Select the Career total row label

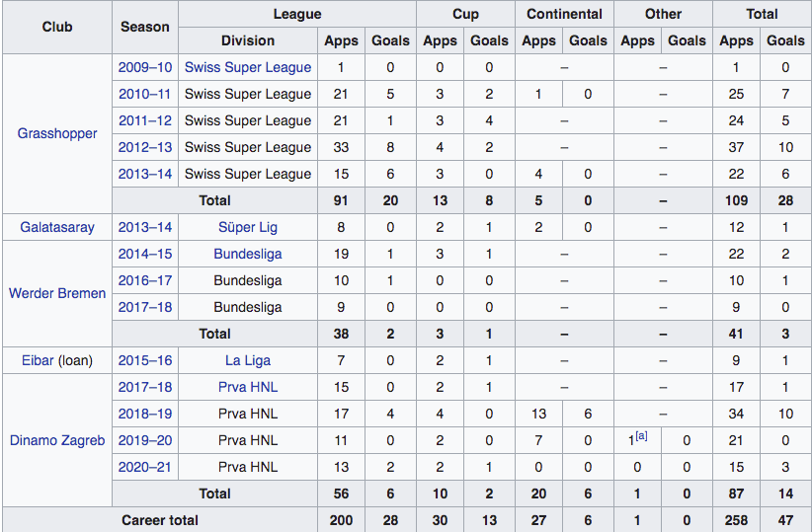[159, 520]
